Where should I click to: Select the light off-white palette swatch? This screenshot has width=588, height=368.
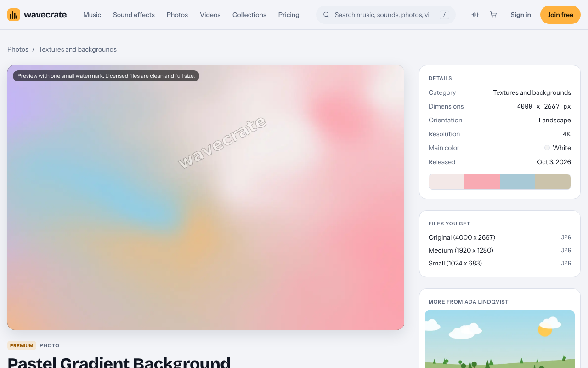point(447,182)
